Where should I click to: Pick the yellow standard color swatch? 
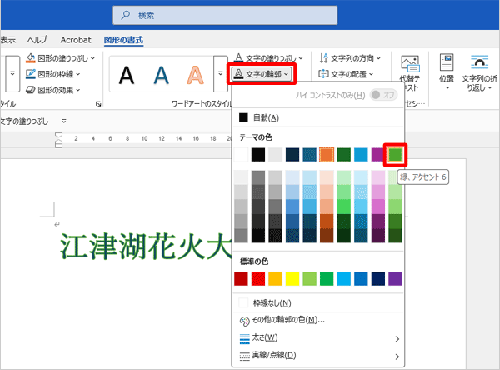tap(292, 279)
